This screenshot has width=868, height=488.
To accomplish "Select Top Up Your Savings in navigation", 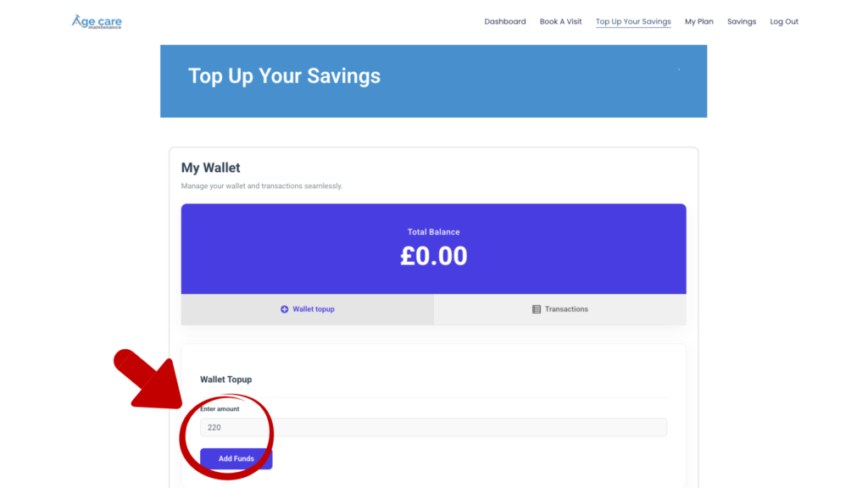I will coord(633,22).
